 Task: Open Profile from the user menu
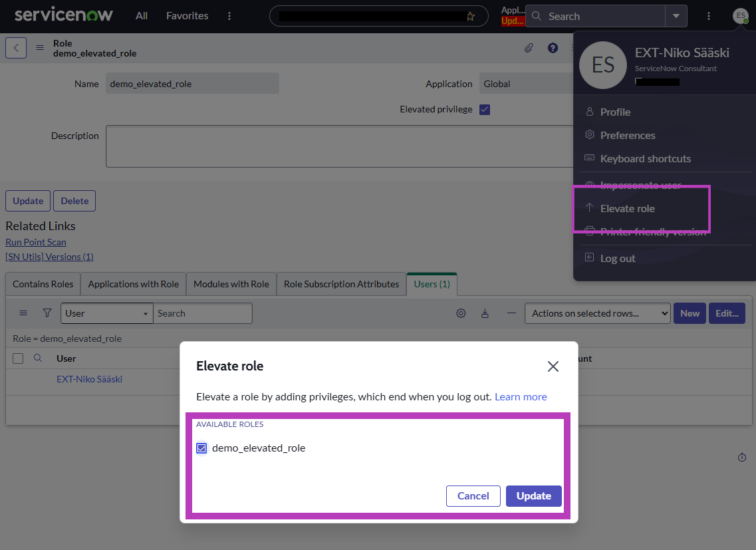(x=615, y=112)
